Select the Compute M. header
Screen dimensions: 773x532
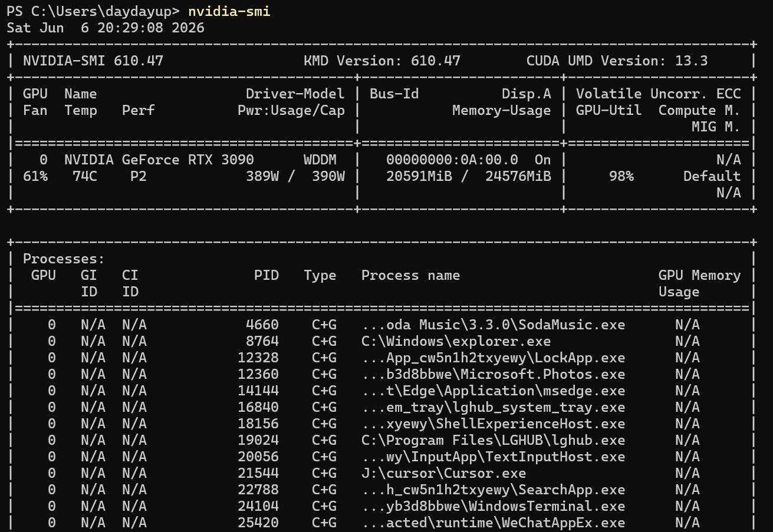point(700,110)
